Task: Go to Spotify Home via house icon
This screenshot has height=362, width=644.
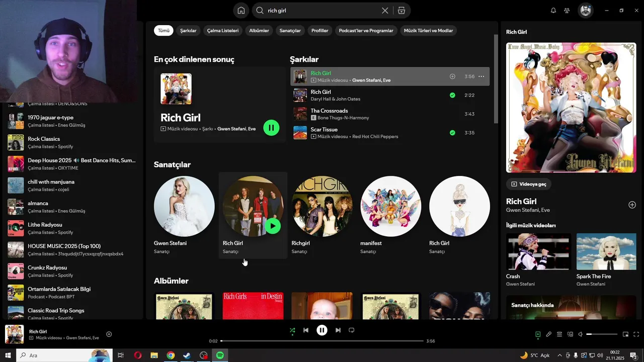Action: pyautogui.click(x=241, y=11)
